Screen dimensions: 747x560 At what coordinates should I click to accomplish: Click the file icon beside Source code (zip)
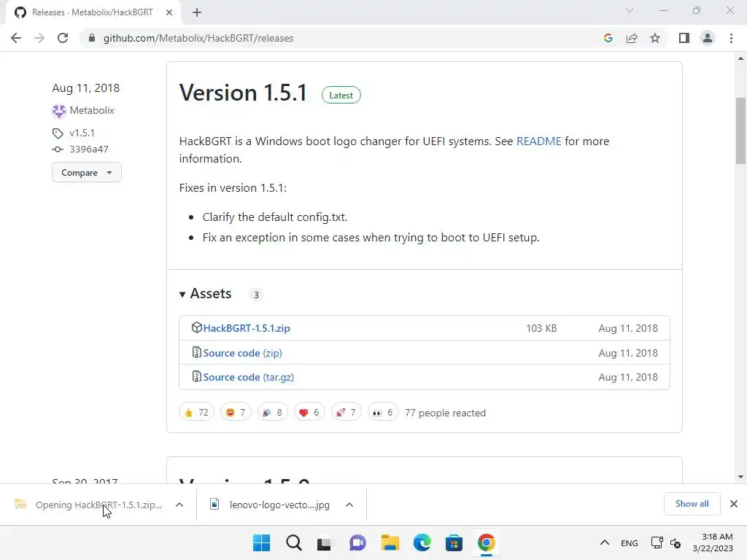pos(196,352)
